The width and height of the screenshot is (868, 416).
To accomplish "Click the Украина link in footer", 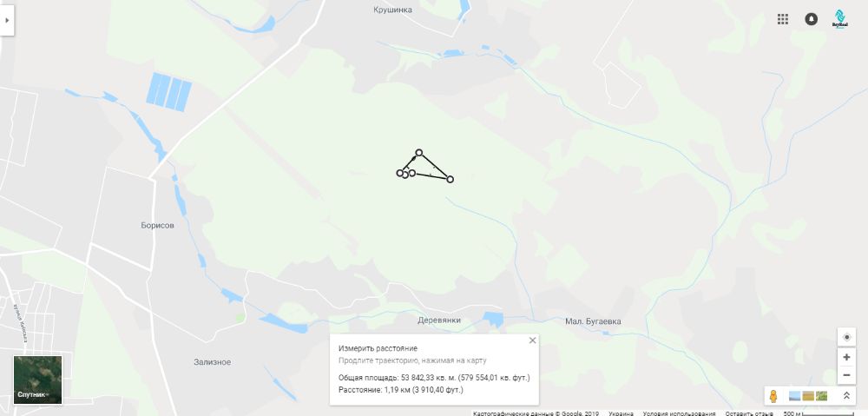I will (x=621, y=413).
